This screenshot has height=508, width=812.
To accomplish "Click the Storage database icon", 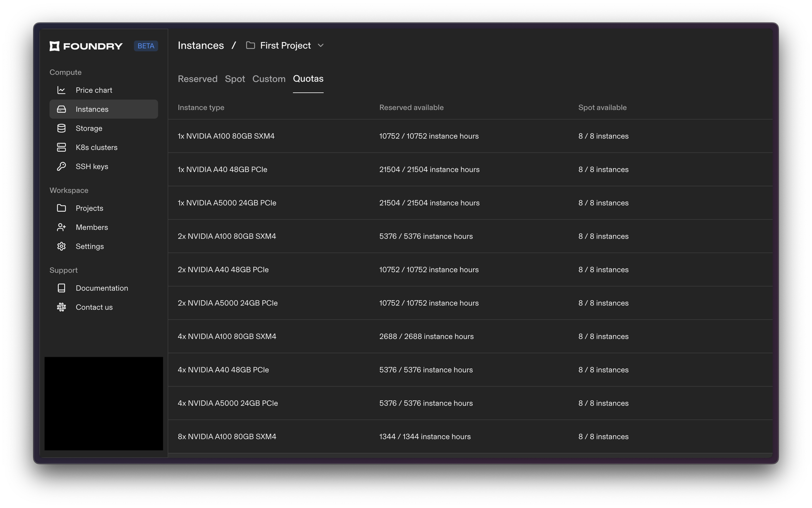I will coord(61,128).
